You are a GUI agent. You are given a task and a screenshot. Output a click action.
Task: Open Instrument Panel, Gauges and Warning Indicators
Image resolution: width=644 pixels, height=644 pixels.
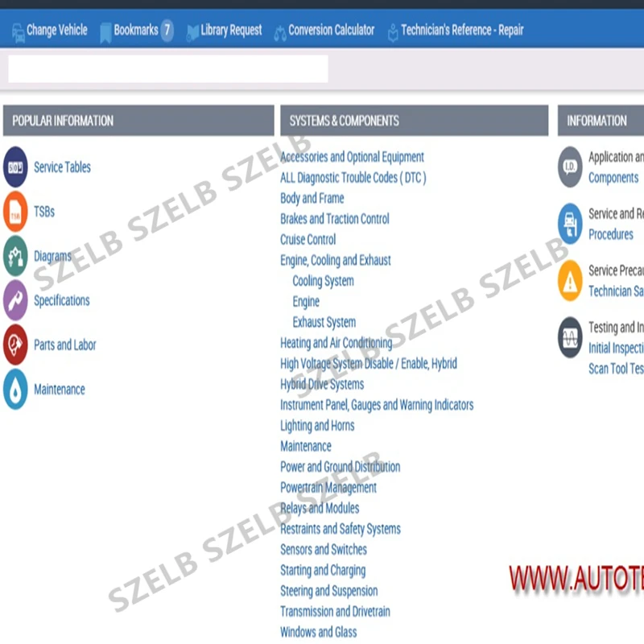point(377,405)
